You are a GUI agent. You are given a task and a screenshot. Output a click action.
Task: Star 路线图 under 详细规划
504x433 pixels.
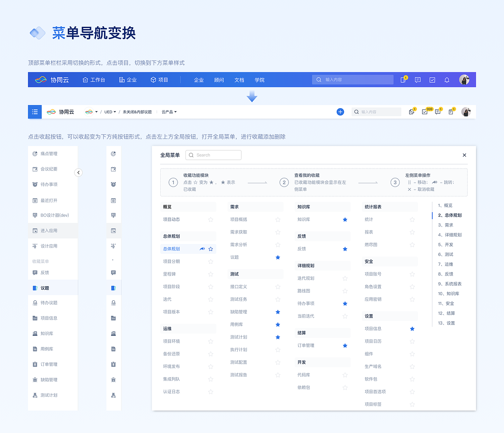point(345,291)
